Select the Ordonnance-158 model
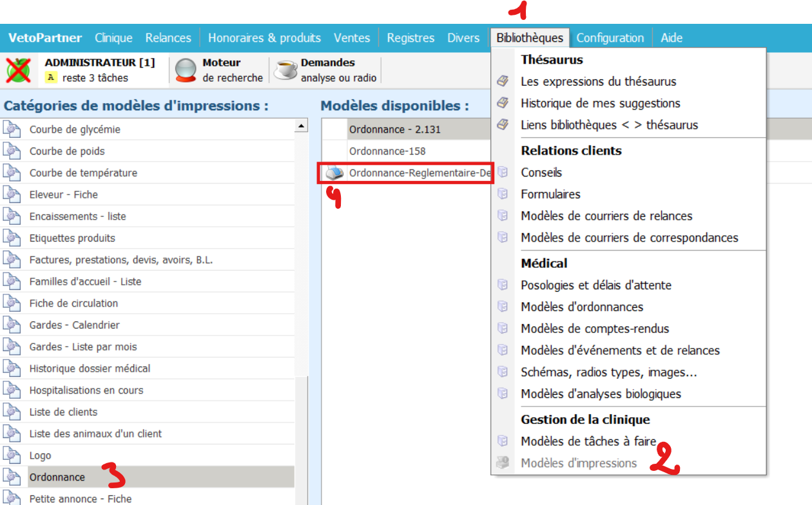812x505 pixels. [x=387, y=151]
